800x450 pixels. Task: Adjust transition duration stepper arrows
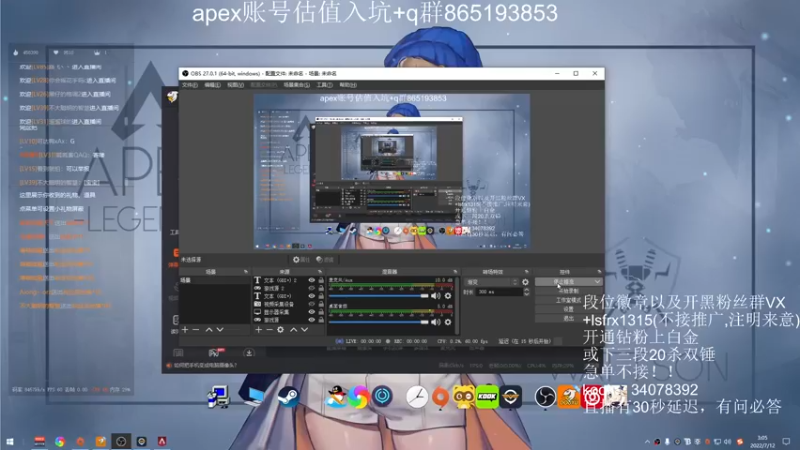527,292
